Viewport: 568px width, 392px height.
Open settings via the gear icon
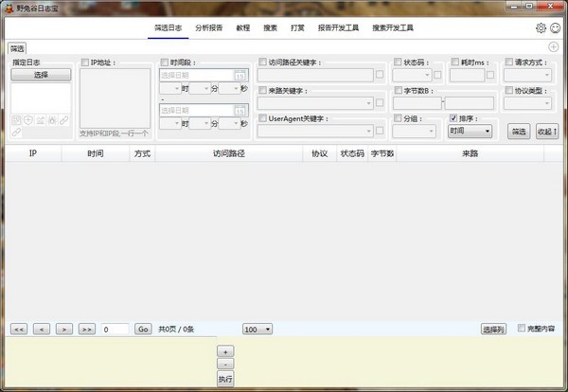click(541, 27)
